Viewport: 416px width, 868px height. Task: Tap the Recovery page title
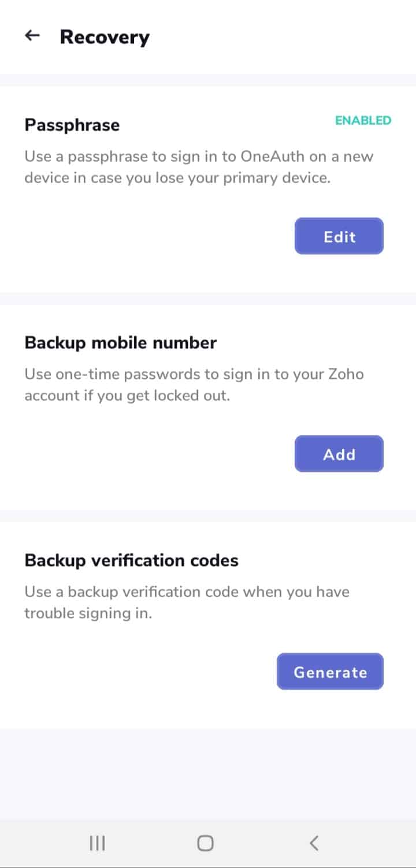105,37
